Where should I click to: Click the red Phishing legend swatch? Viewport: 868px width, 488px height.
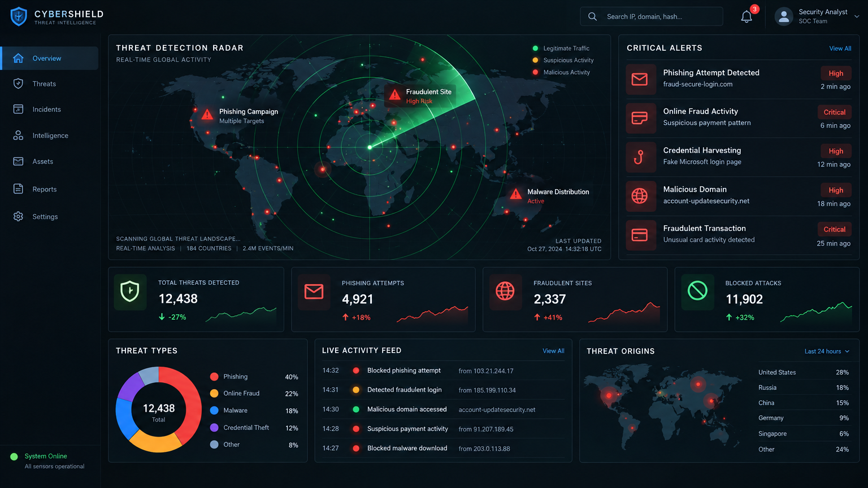click(x=214, y=377)
